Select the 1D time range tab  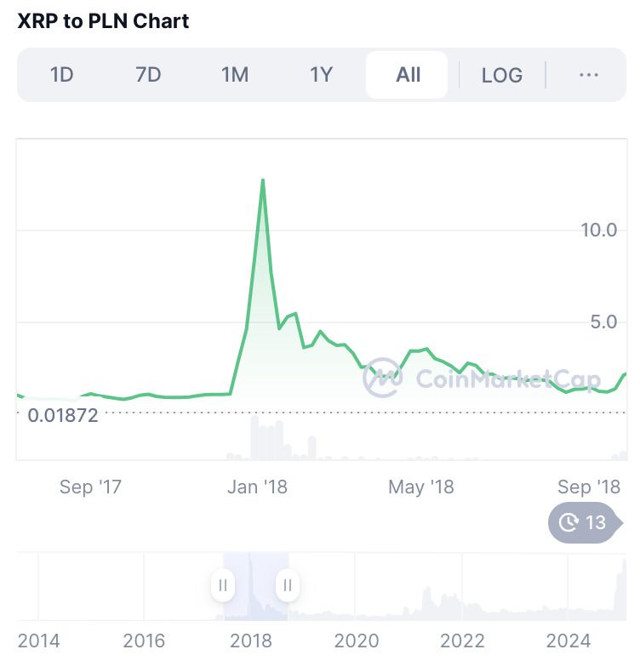click(x=62, y=75)
